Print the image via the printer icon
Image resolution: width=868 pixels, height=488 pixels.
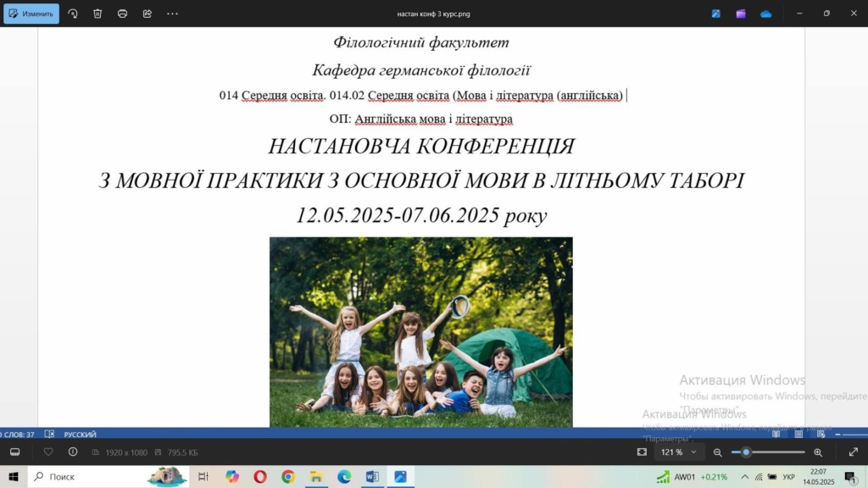(x=122, y=14)
